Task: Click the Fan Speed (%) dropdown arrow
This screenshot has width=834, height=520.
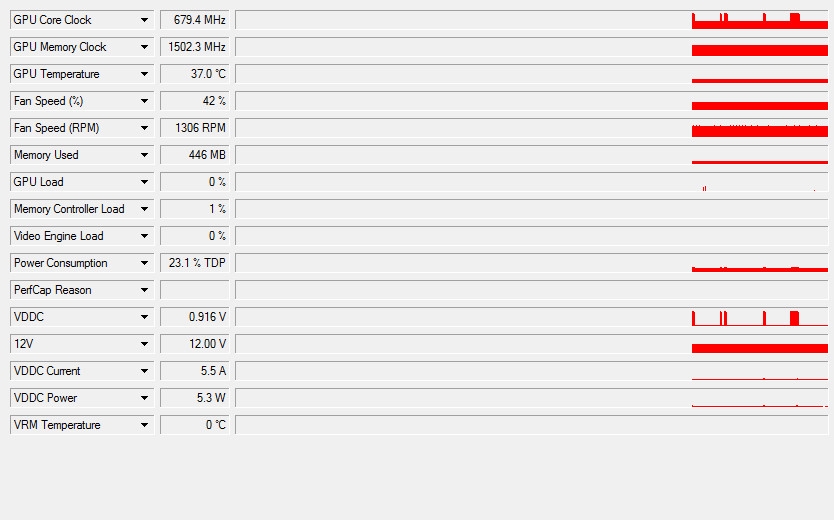Action: point(145,101)
